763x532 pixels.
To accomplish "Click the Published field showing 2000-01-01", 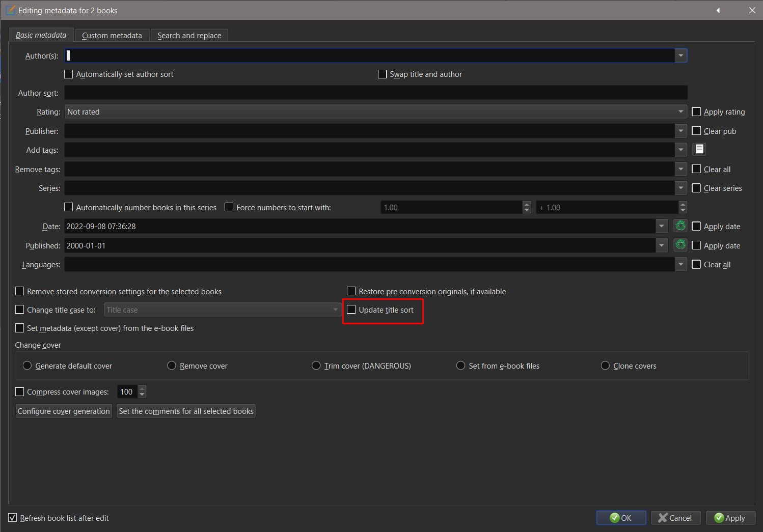I will (x=360, y=245).
